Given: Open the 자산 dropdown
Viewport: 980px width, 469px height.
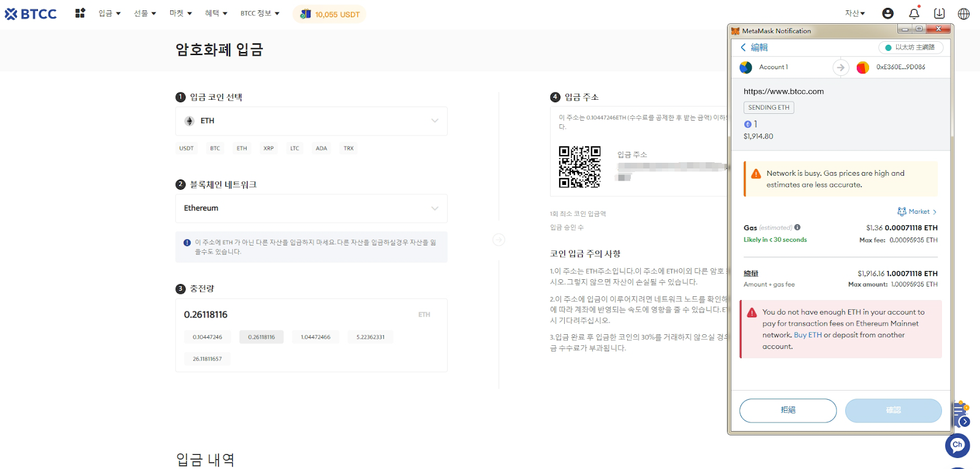Looking at the screenshot, I should (855, 13).
